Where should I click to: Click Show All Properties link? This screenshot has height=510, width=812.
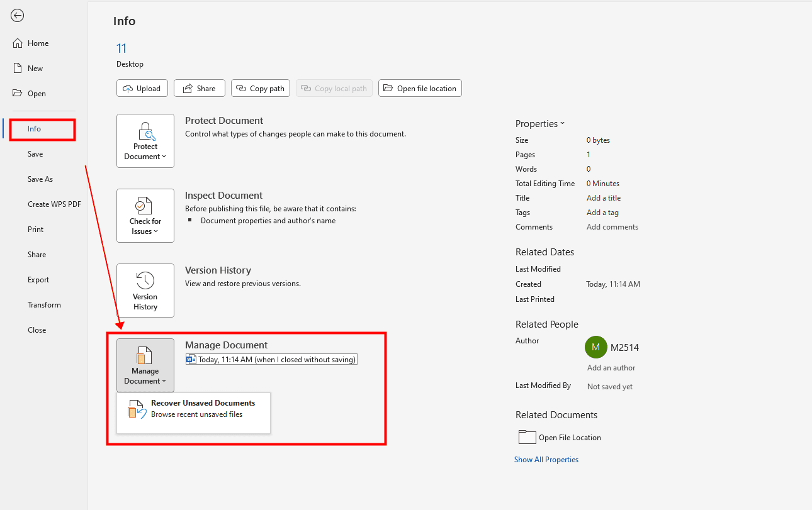pos(546,460)
